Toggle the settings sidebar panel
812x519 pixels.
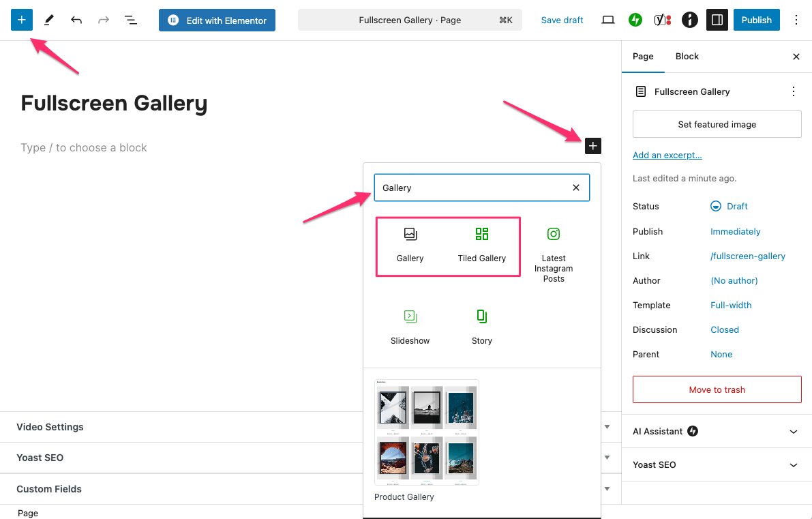717,20
